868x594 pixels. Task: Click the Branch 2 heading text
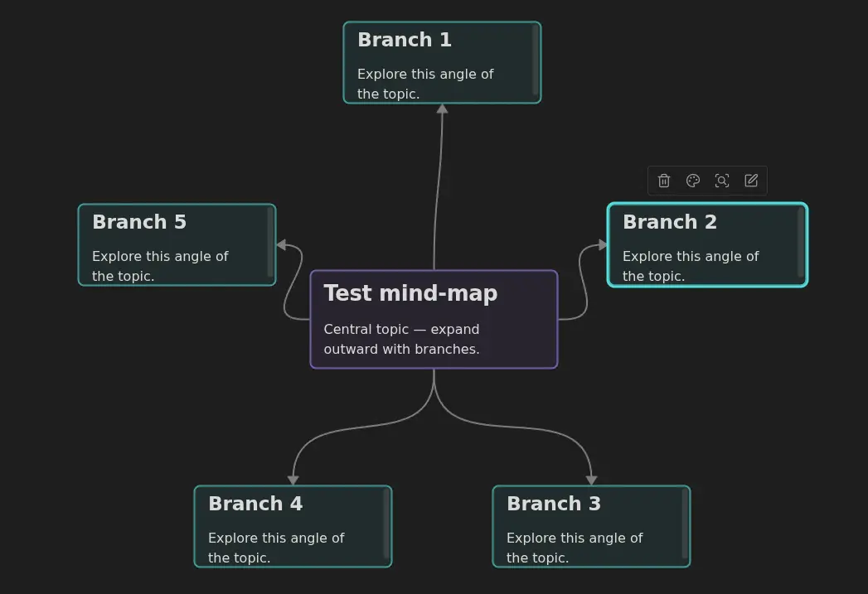point(670,222)
